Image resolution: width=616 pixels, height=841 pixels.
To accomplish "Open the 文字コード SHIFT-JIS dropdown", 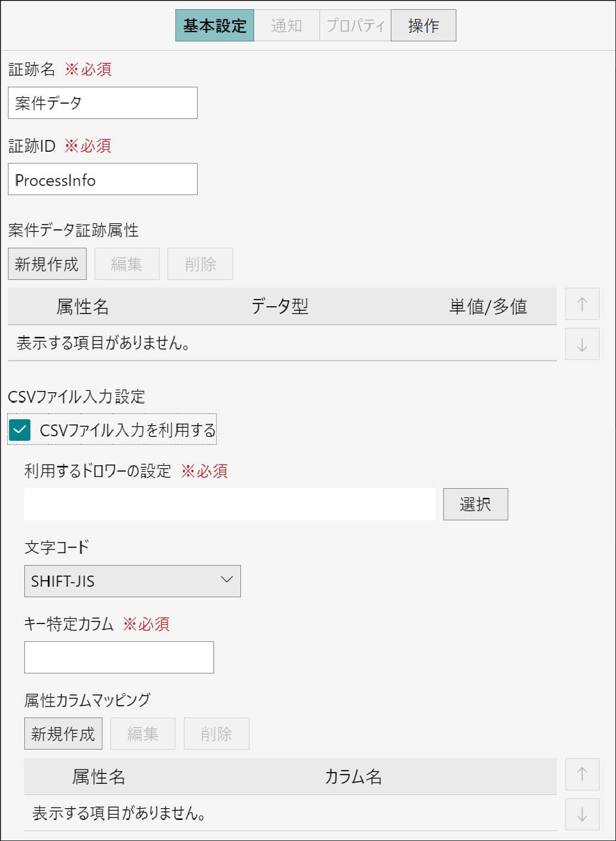I will tap(133, 581).
